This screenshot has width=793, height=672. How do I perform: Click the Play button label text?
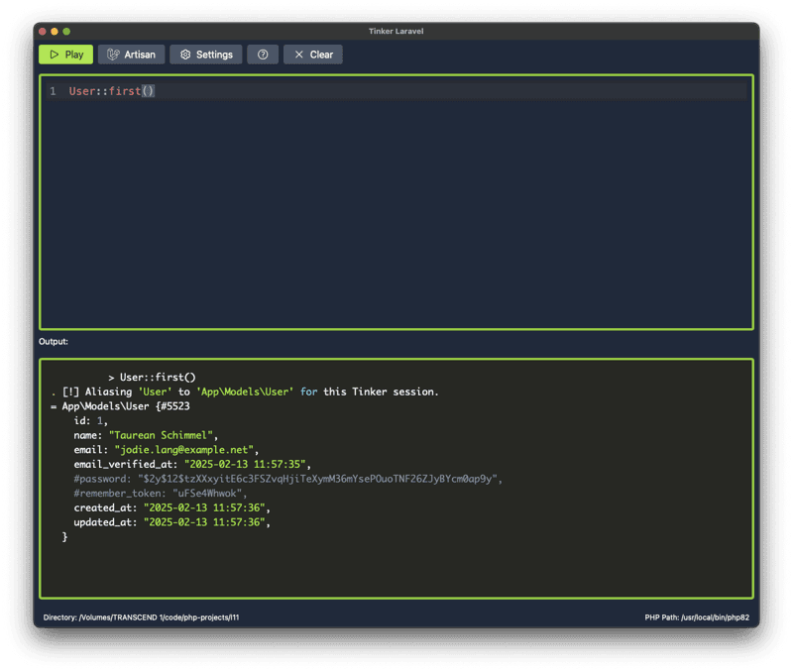(x=74, y=55)
